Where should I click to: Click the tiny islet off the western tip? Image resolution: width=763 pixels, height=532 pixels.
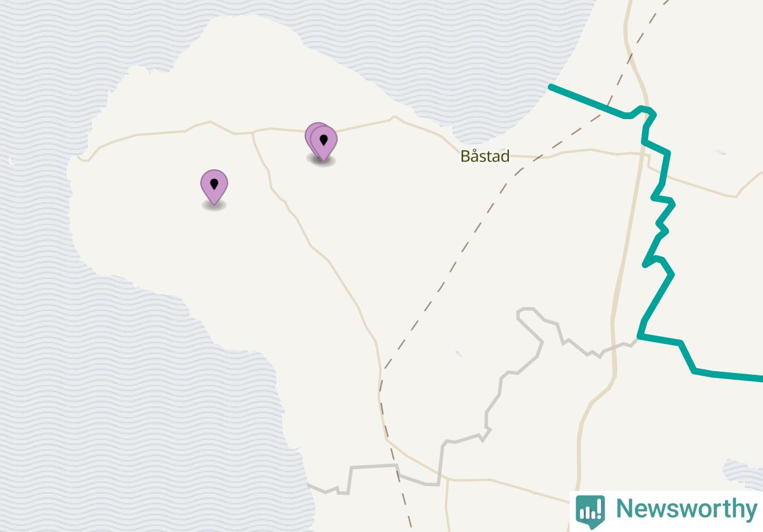pos(11,160)
